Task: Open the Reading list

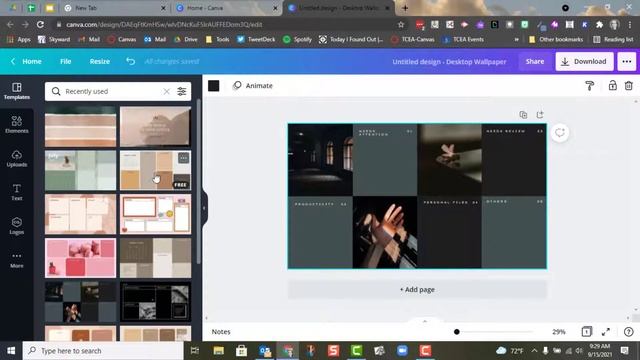Action: (x=613, y=39)
